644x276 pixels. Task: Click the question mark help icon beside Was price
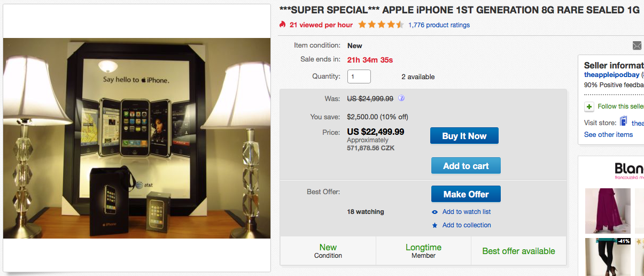[x=401, y=98]
